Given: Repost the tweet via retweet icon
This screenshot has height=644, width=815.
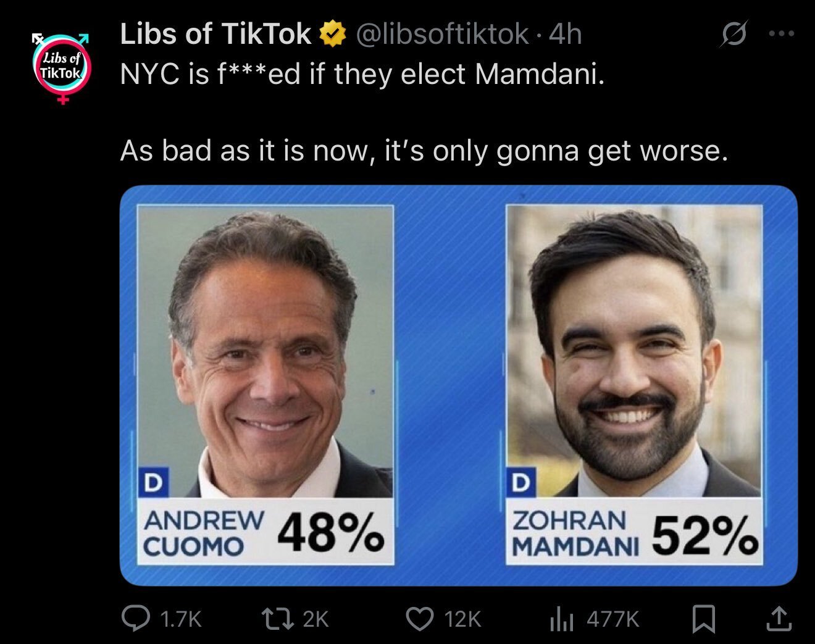Looking at the screenshot, I should 277,618.
